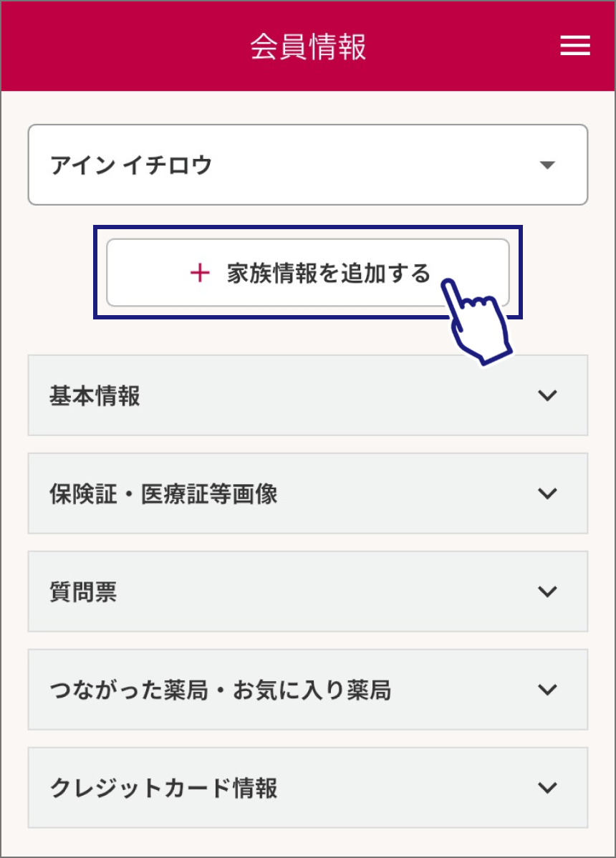The height and width of the screenshot is (858, 616).
Task: Open the hamburger menu icon
Action: pos(574,46)
